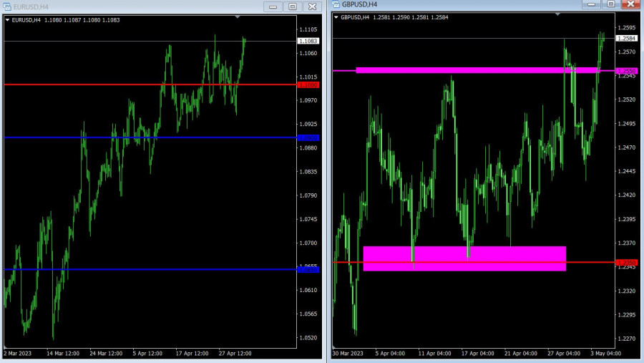Minimize the EURUSD,H4 chart window
Viewport: 644px width, 363px height.
pos(273,6)
